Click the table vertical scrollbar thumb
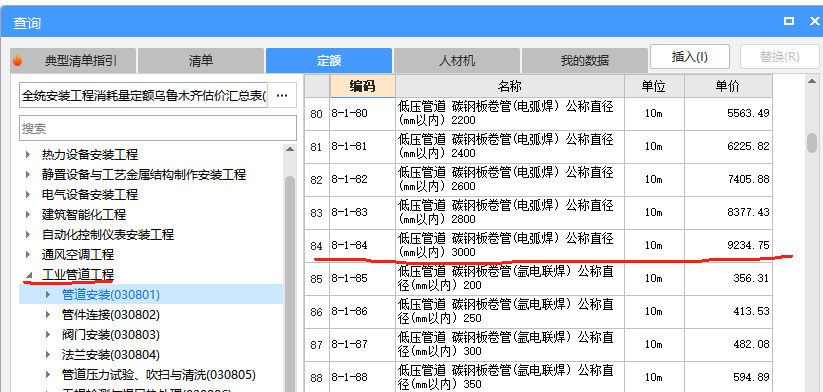This screenshot has height=392, width=823. [812, 143]
